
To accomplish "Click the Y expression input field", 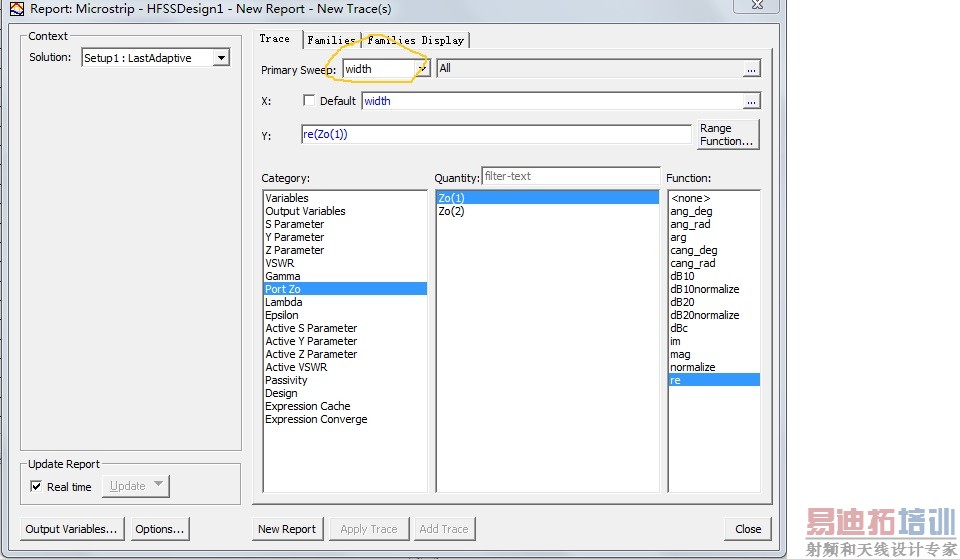I will pos(495,134).
